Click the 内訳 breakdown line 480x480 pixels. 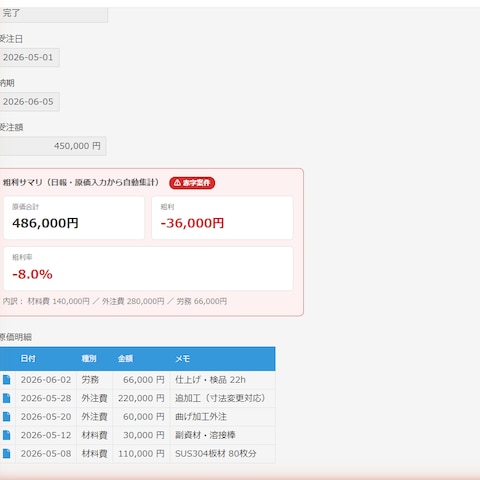pos(115,301)
